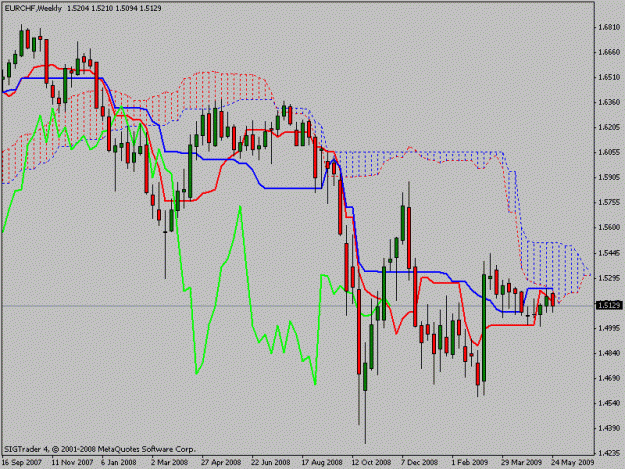Image resolution: width=625 pixels, height=469 pixels.
Task: Click the 1.5905 price axis label
Action: click(x=609, y=177)
